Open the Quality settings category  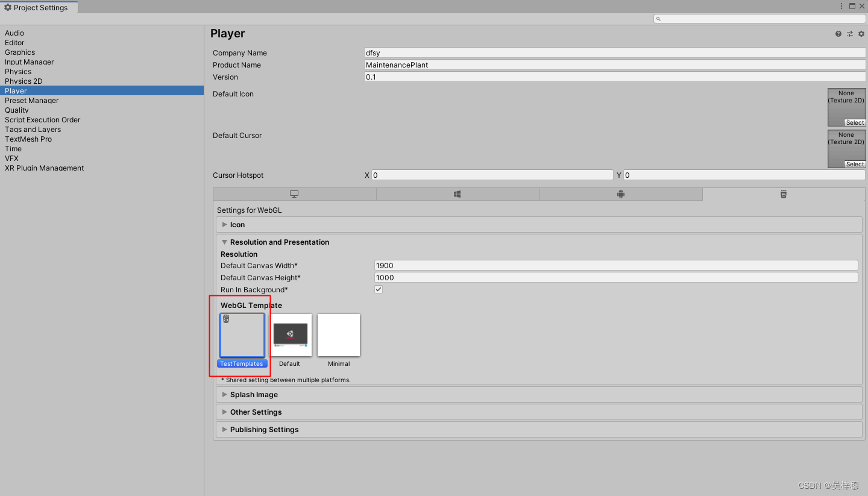[x=16, y=110]
